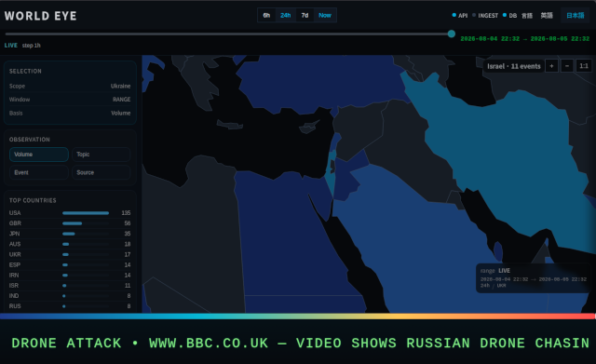The height and width of the screenshot is (364, 596).
Task: Toggle the Topic observation mode
Action: (102, 155)
